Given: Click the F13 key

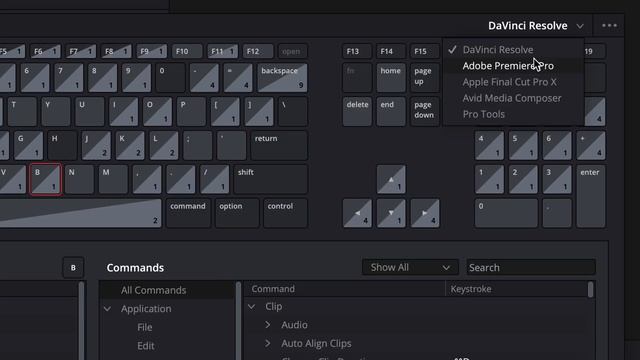Looking at the screenshot, I should pos(357,51).
